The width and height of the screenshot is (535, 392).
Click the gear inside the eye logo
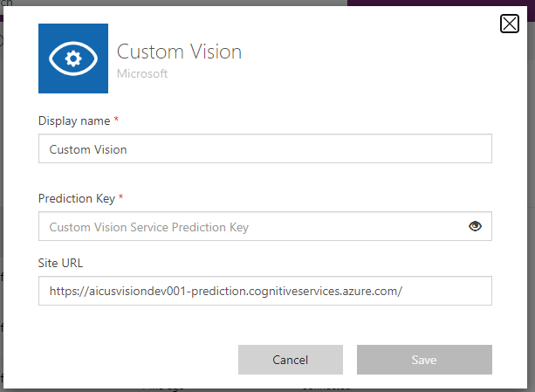click(x=73, y=58)
